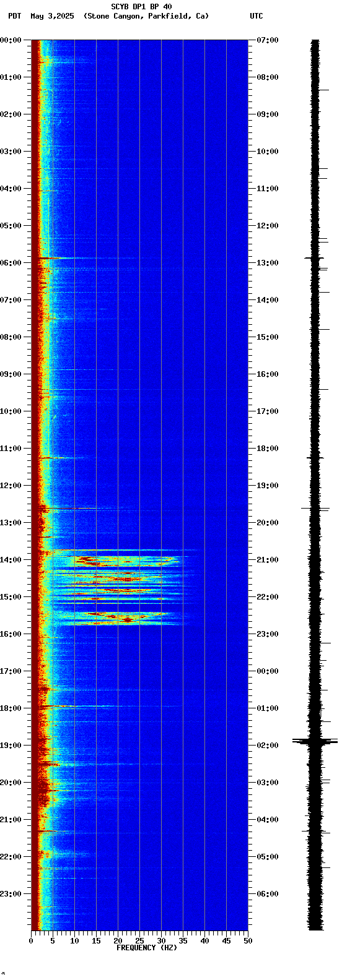
Task: Click the '0' frequency axis tick label
Action: (x=31, y=941)
